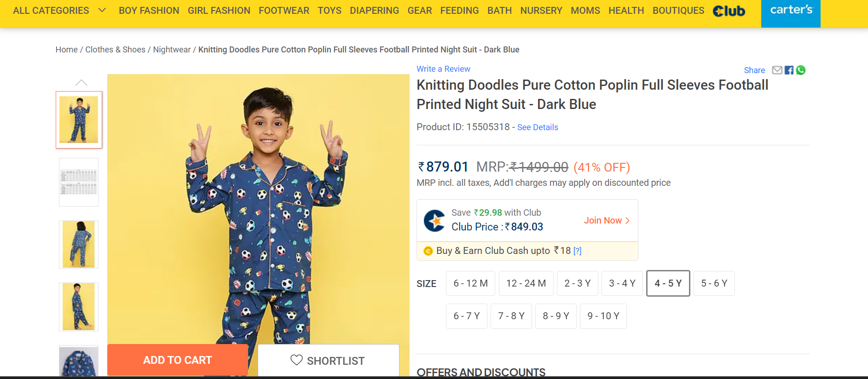Screen dimensions: 868x379
Task: Share product on WhatsApp icon
Action: [x=801, y=70]
